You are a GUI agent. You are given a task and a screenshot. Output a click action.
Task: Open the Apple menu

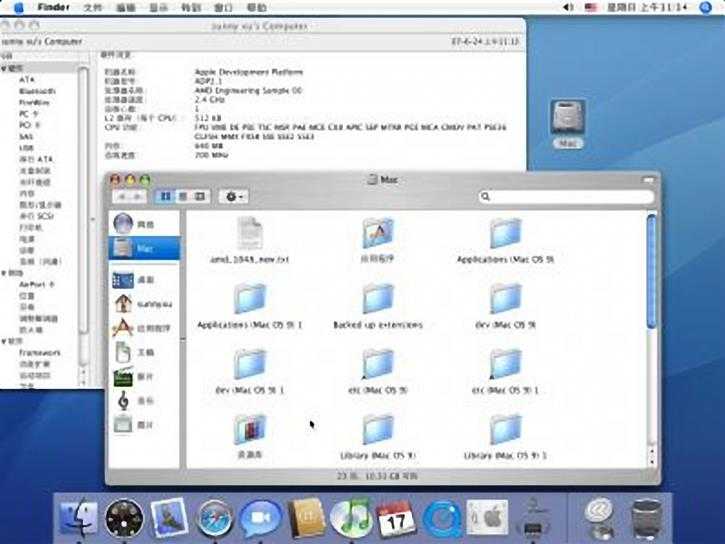tap(19, 7)
